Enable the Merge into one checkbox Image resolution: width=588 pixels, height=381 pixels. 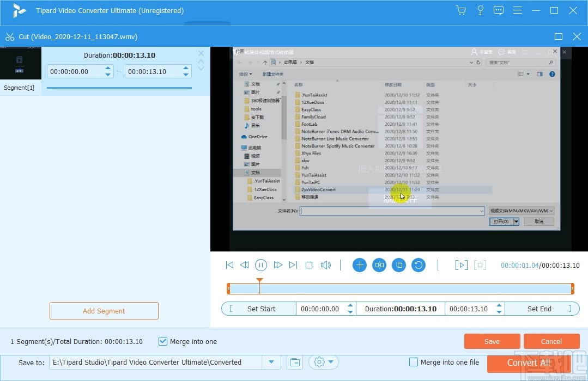click(162, 341)
